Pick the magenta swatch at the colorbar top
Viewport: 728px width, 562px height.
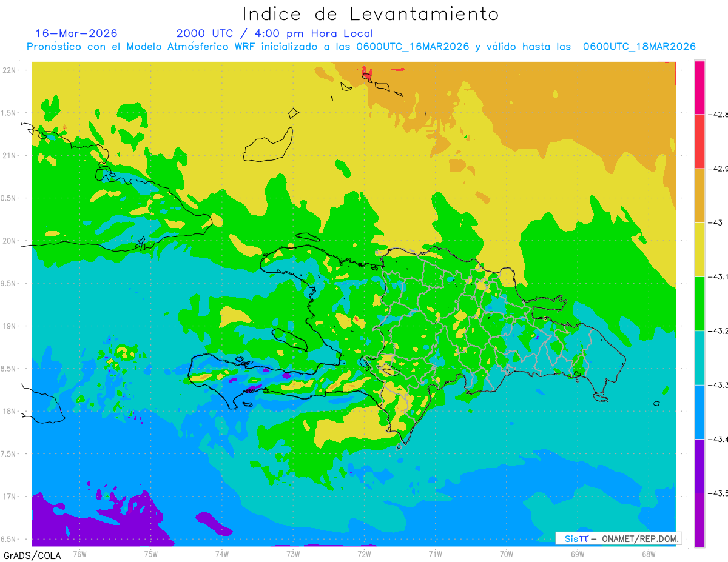pos(699,87)
